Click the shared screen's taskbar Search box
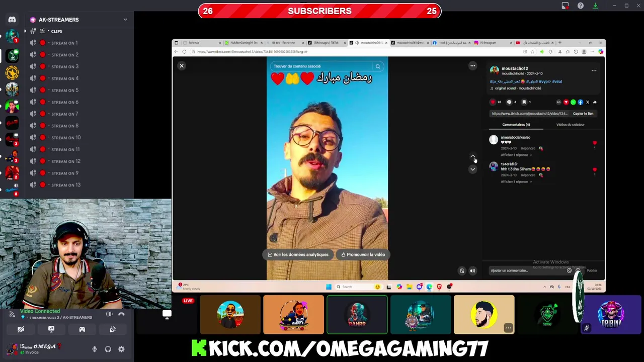Viewport: 644px width, 362px height. 358,287
